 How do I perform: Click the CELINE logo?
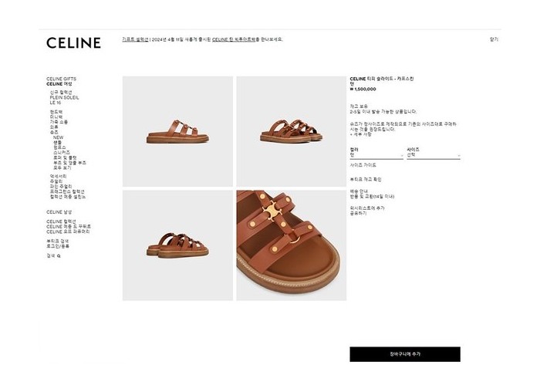pyautogui.click(x=74, y=42)
